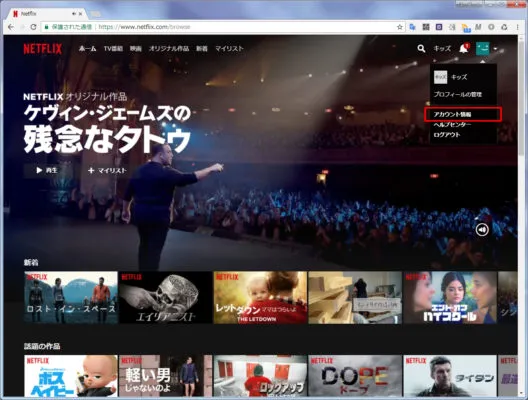Open マイリスト navigation item
This screenshot has width=528, height=400.
(x=229, y=48)
